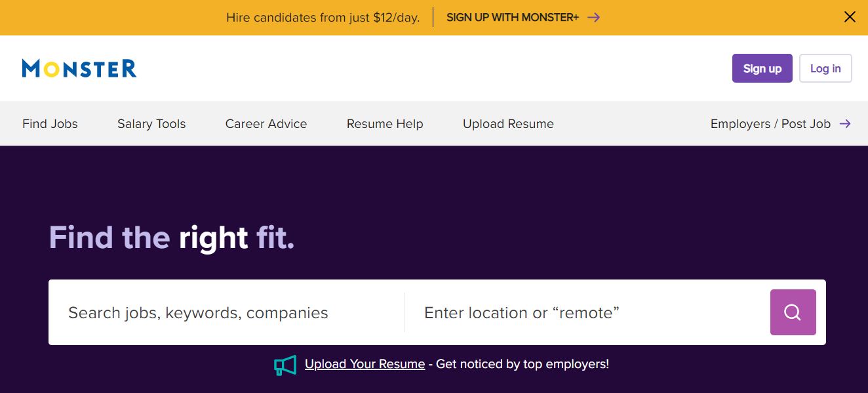Choose Upload Resume in the navigation bar
The height and width of the screenshot is (393, 868).
point(508,123)
